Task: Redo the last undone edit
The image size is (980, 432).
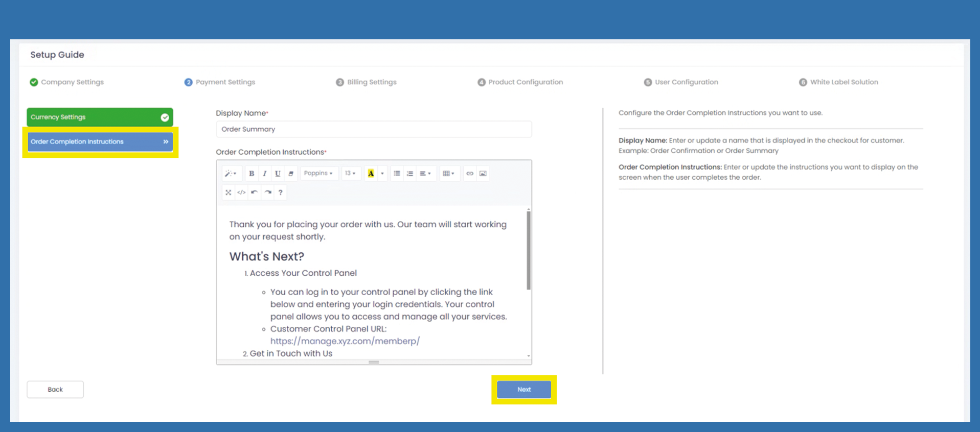Action: pyautogui.click(x=267, y=193)
